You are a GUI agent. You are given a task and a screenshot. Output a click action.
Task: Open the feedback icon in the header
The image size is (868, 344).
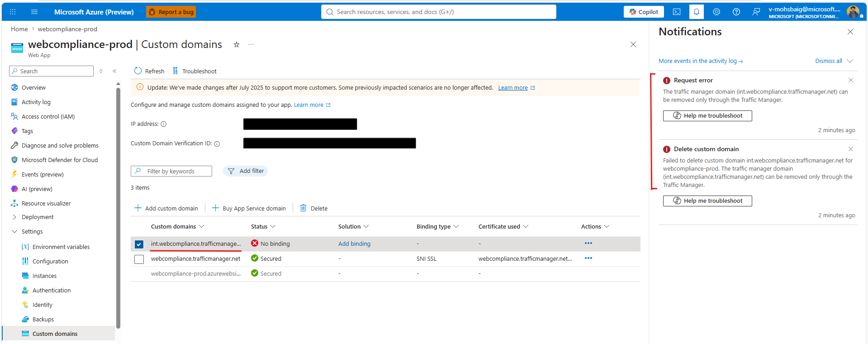tap(756, 12)
